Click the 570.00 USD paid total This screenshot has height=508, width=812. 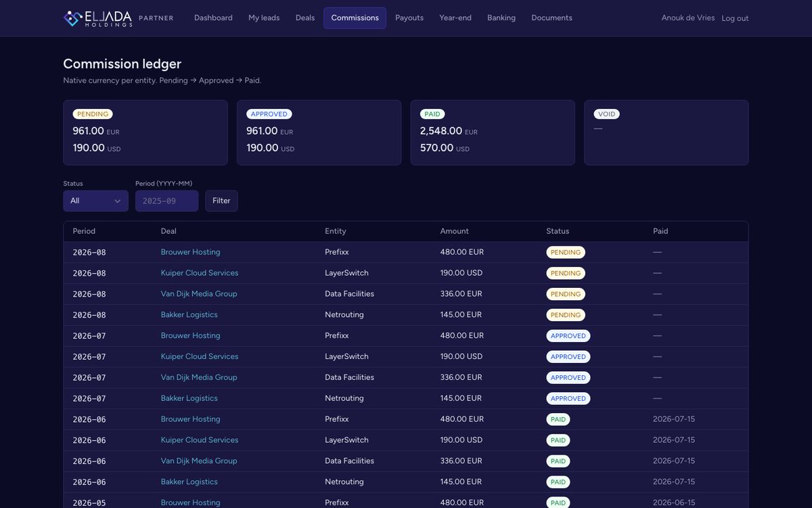pyautogui.click(x=445, y=148)
